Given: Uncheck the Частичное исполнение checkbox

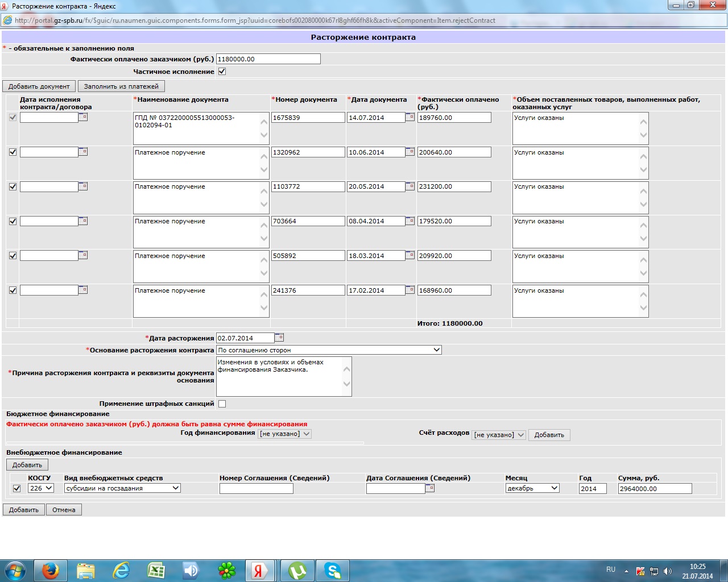Looking at the screenshot, I should point(222,72).
